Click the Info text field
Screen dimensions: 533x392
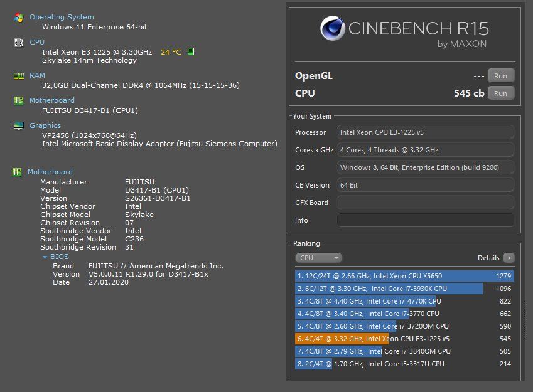click(425, 220)
